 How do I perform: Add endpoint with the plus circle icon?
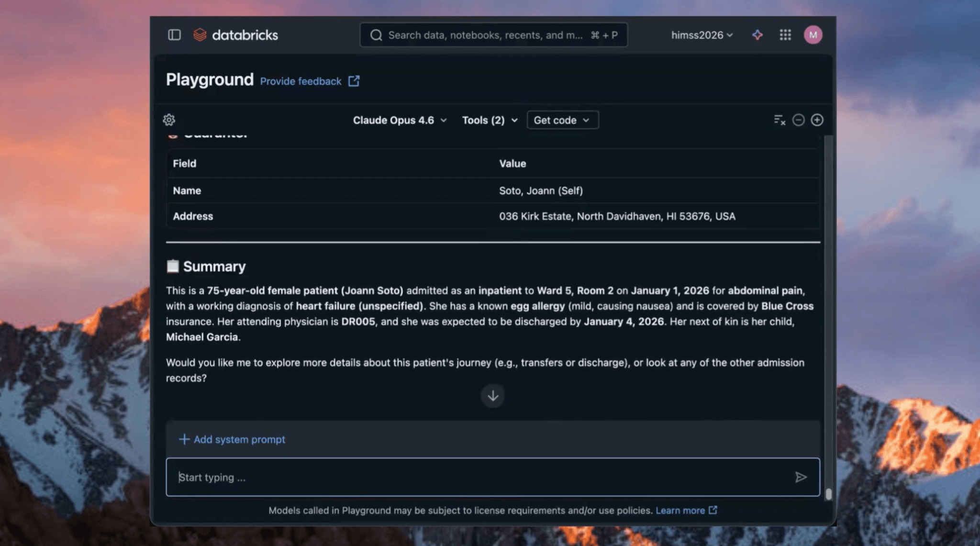point(817,120)
